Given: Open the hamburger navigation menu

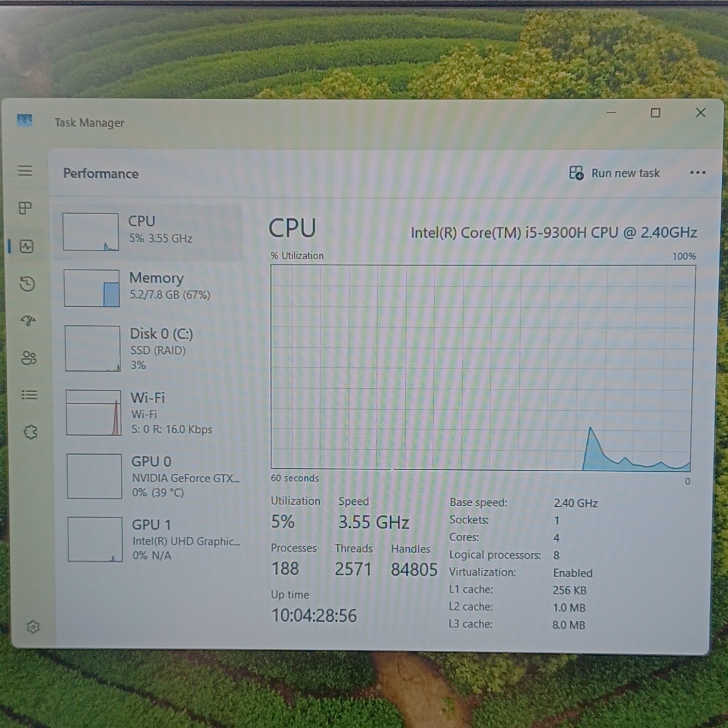Looking at the screenshot, I should coord(25,171).
